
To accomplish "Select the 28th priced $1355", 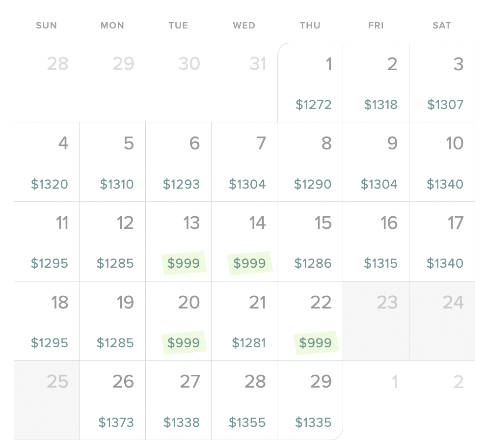I will tap(244, 400).
